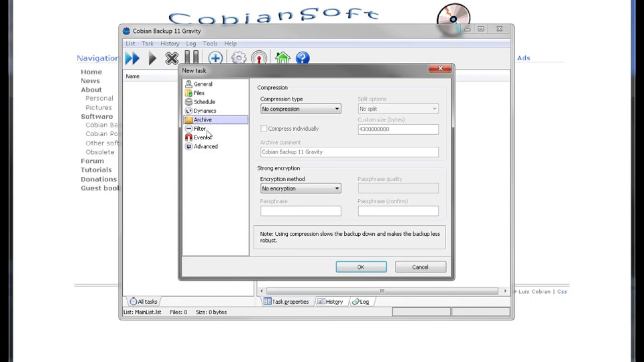Pause operations using the pause toolbar icon

tap(191, 58)
